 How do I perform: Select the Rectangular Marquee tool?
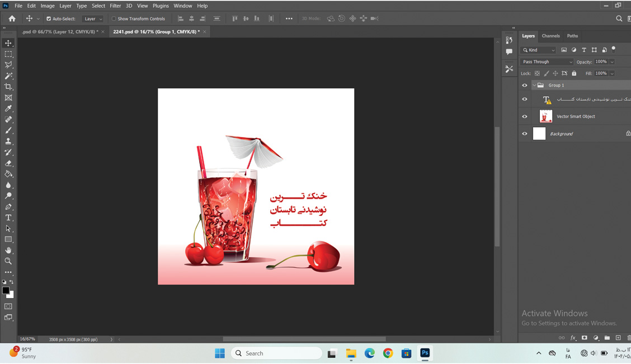(x=8, y=54)
